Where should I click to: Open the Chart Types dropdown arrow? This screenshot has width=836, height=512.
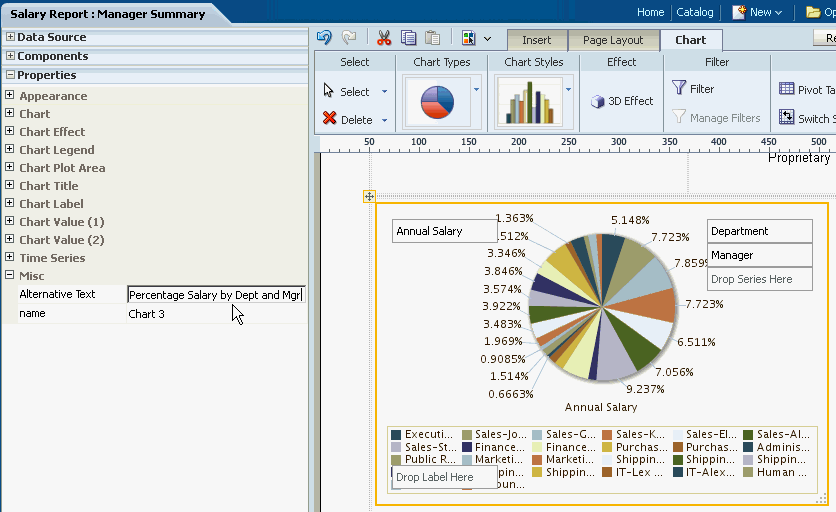[x=477, y=90]
